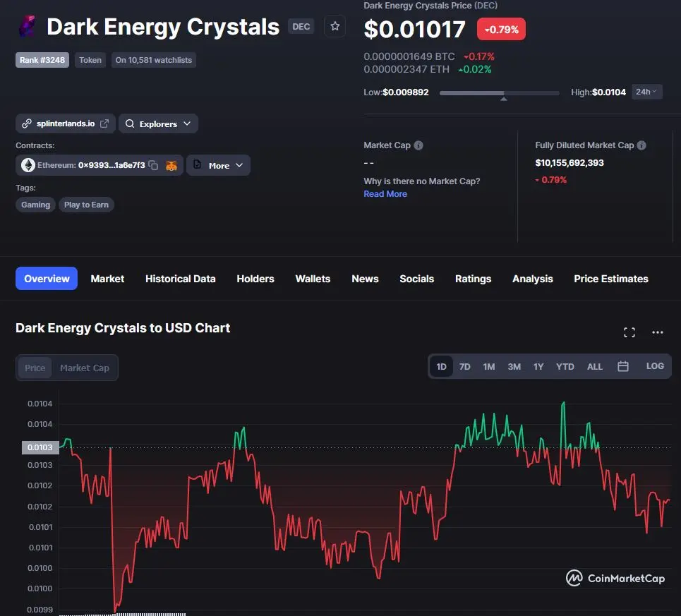The height and width of the screenshot is (616, 681).
Task: Click the 0x9393...1a6e7f3 contract address
Action: (112, 165)
